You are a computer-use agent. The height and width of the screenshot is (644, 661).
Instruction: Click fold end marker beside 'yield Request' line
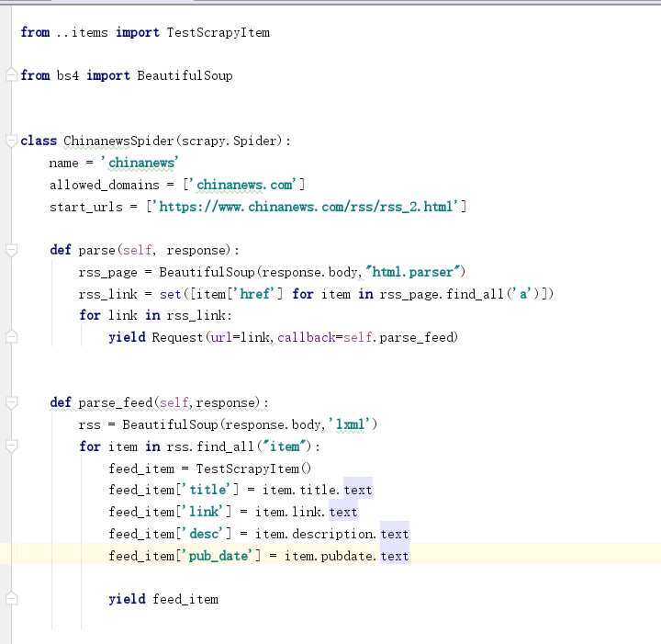[x=11, y=337]
